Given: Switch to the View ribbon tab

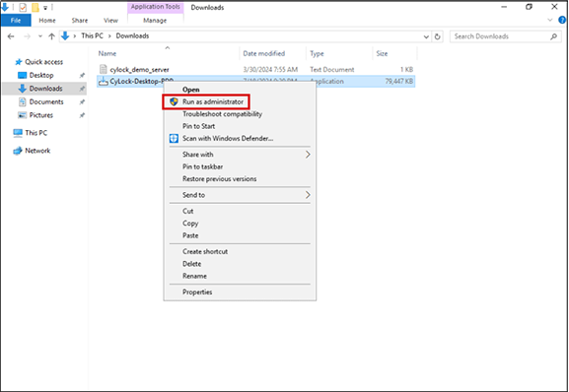Looking at the screenshot, I should 110,21.
